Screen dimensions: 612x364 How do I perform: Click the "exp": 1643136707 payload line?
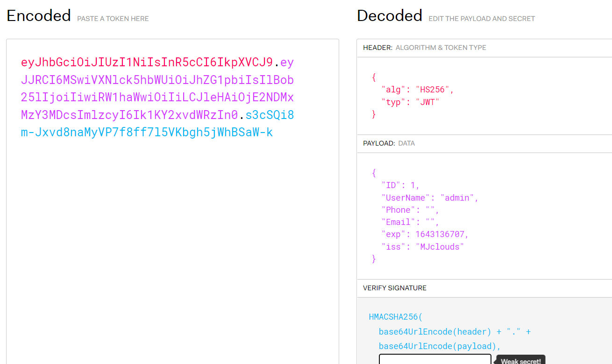pos(425,234)
